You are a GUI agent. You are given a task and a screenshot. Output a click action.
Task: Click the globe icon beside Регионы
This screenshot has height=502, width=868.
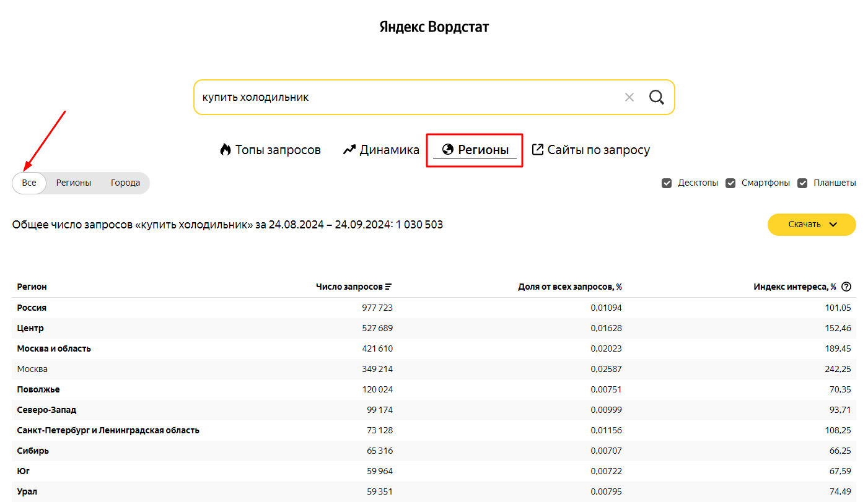(447, 150)
